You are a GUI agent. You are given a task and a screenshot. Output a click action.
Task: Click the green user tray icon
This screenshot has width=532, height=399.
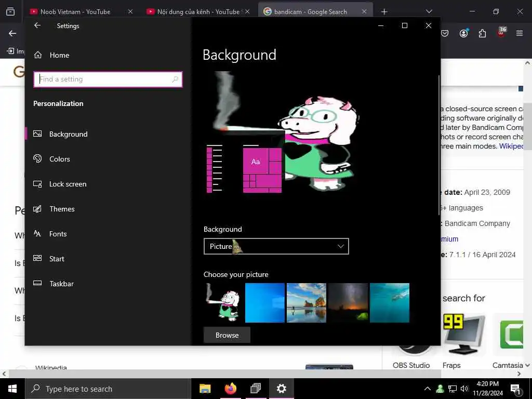(440, 389)
